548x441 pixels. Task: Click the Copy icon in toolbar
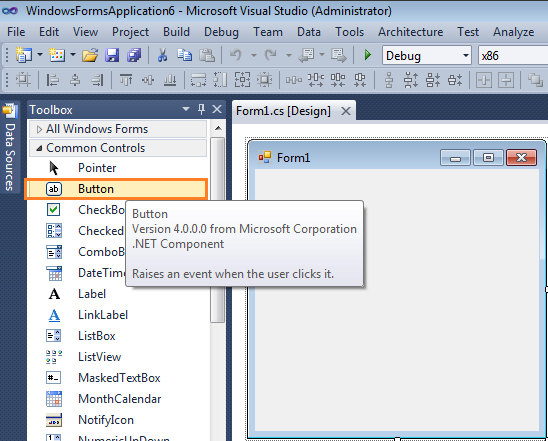tap(184, 55)
